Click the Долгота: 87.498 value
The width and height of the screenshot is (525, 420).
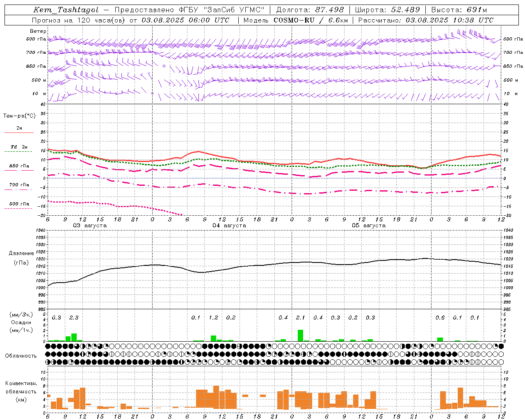tap(310, 10)
